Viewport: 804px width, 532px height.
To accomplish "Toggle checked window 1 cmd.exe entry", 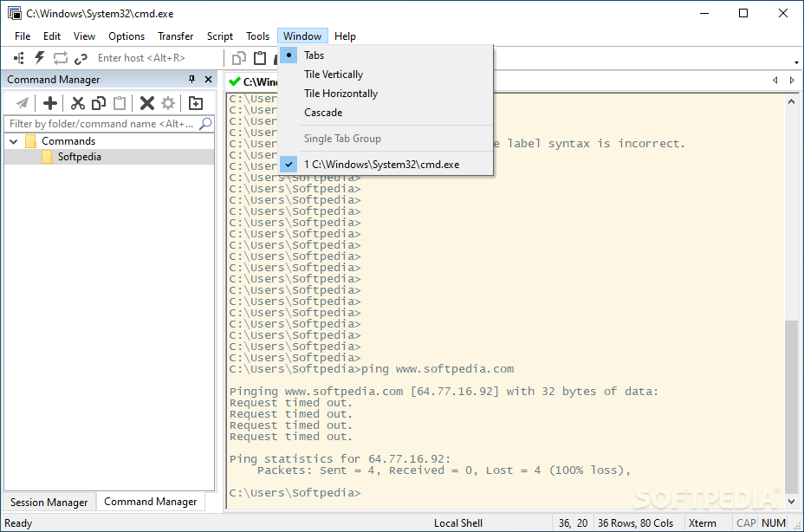I will tap(386, 164).
